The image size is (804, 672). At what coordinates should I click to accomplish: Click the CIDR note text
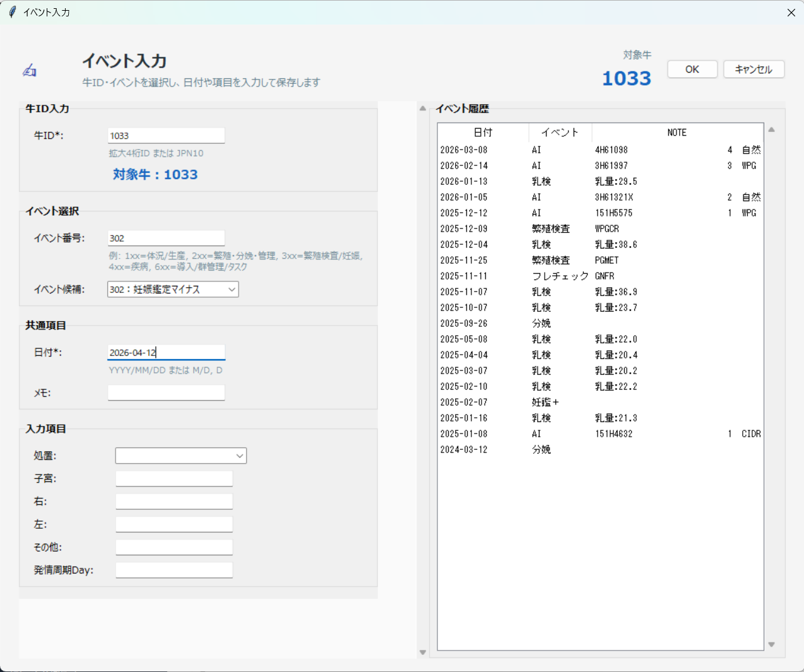[751, 434]
